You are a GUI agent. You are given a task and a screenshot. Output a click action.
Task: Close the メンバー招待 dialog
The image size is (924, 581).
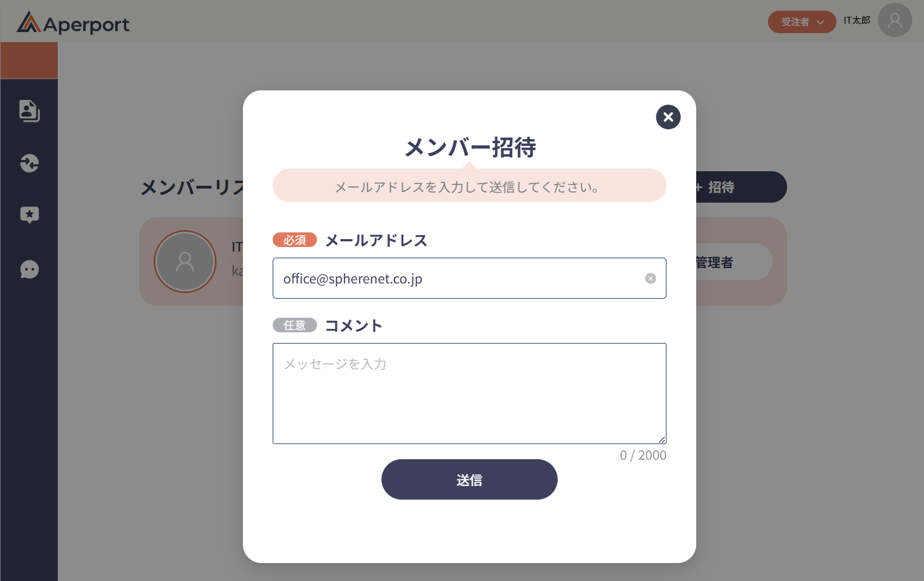668,117
